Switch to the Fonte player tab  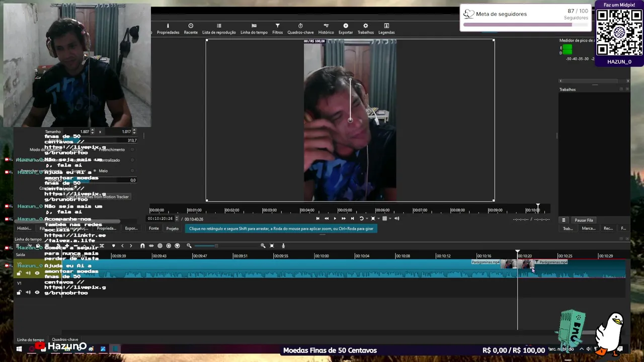[x=154, y=228]
